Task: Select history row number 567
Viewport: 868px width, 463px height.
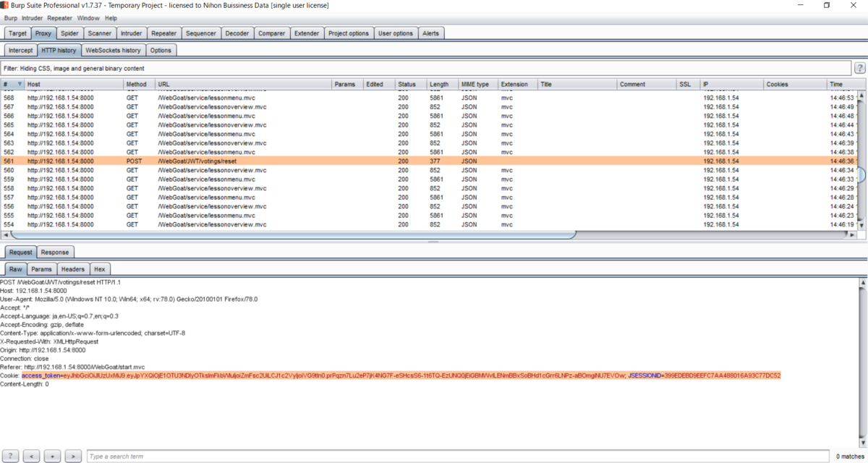Action: [x=428, y=107]
